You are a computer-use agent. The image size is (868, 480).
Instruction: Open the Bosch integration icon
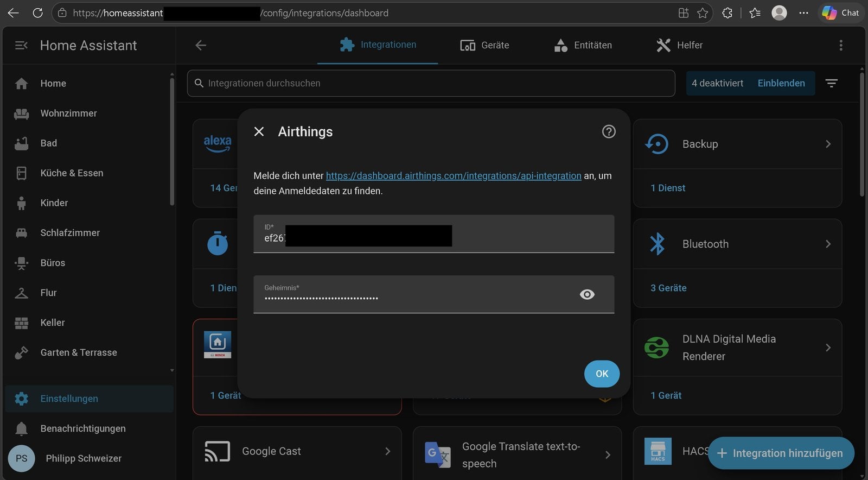(218, 344)
